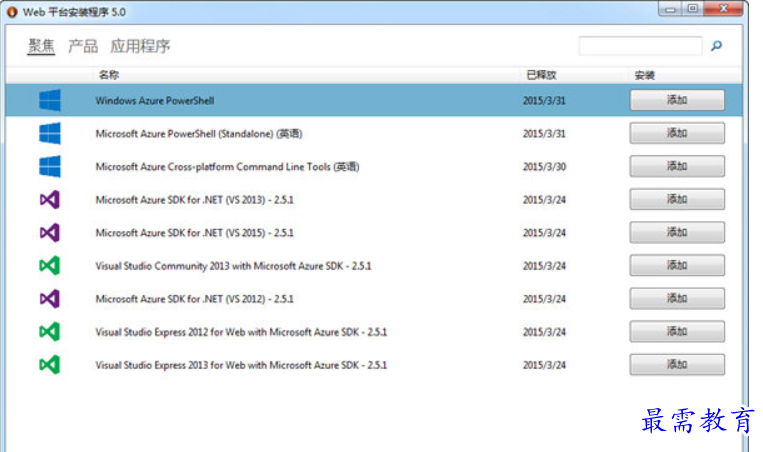The width and height of the screenshot is (763, 452).
Task: Maximize the Web Platform Installer window
Action: point(693,9)
